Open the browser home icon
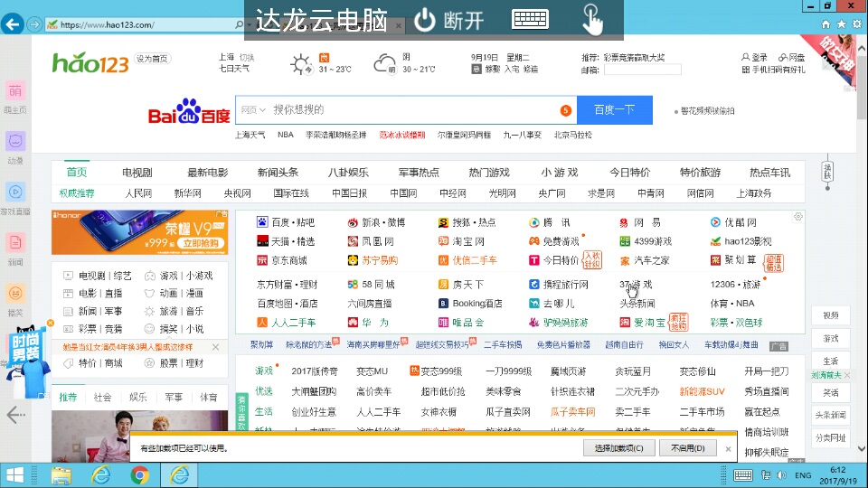This screenshot has width=868, height=488. pyautogui.click(x=826, y=24)
